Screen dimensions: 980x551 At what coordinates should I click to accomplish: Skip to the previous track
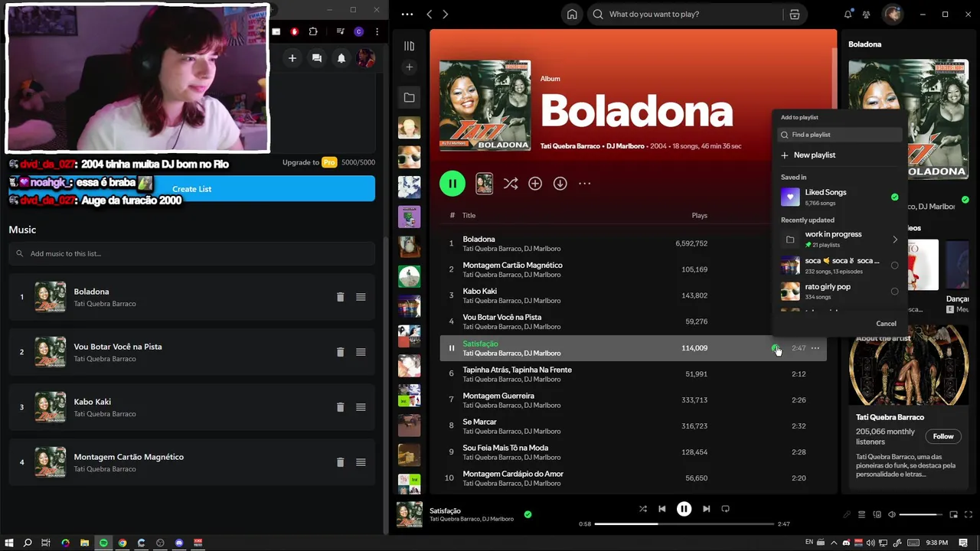click(661, 509)
